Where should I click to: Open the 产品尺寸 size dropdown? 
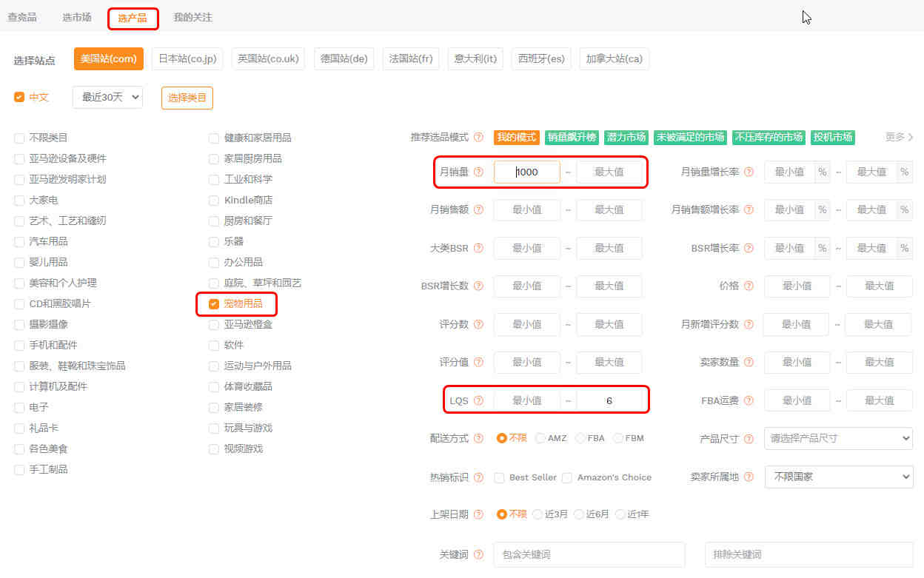pos(839,438)
